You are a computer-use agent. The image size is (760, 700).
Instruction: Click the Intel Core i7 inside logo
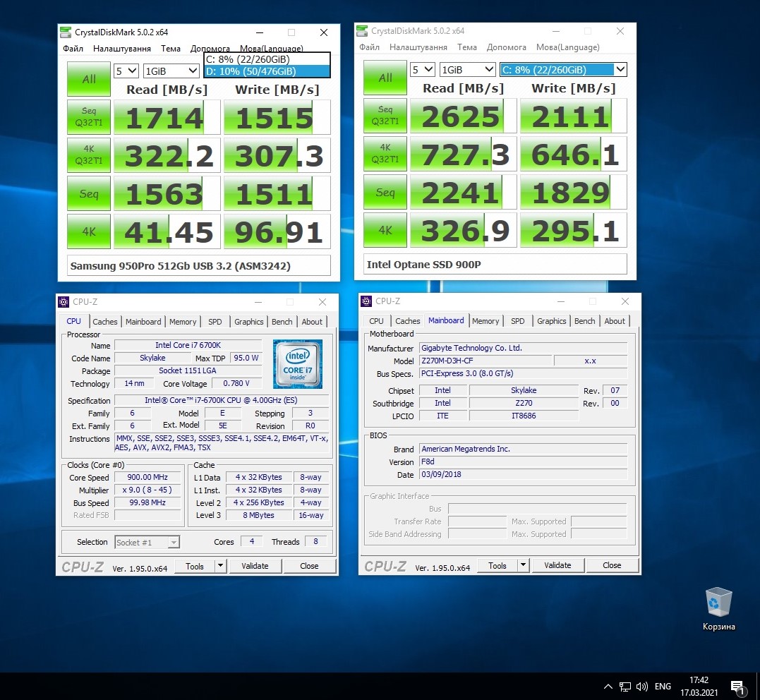point(298,363)
